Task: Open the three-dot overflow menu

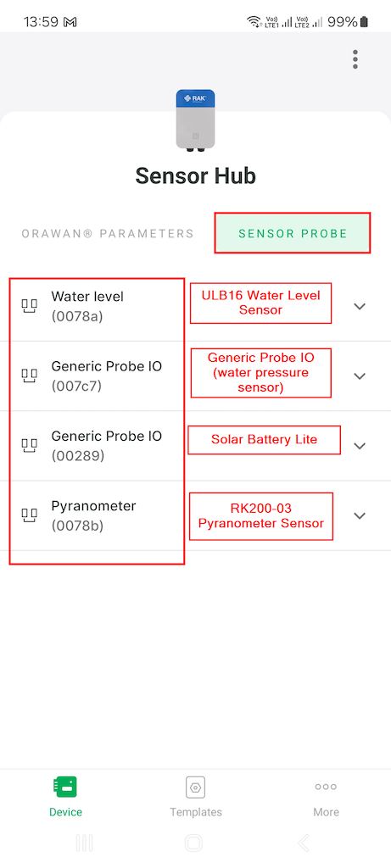Action: point(355,59)
